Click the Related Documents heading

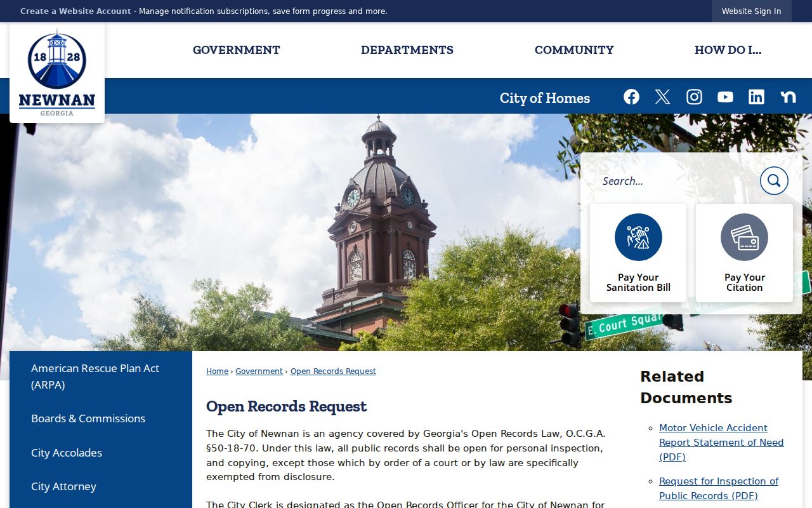[x=686, y=387]
